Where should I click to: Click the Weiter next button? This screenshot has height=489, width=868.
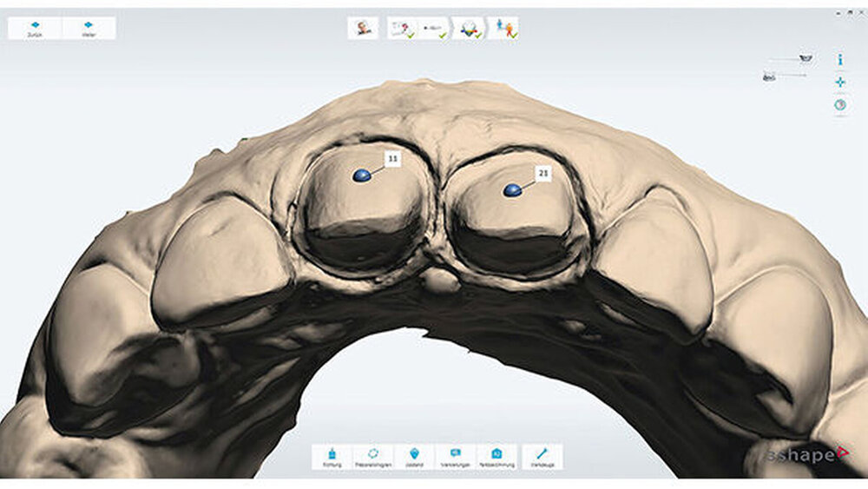(89, 28)
